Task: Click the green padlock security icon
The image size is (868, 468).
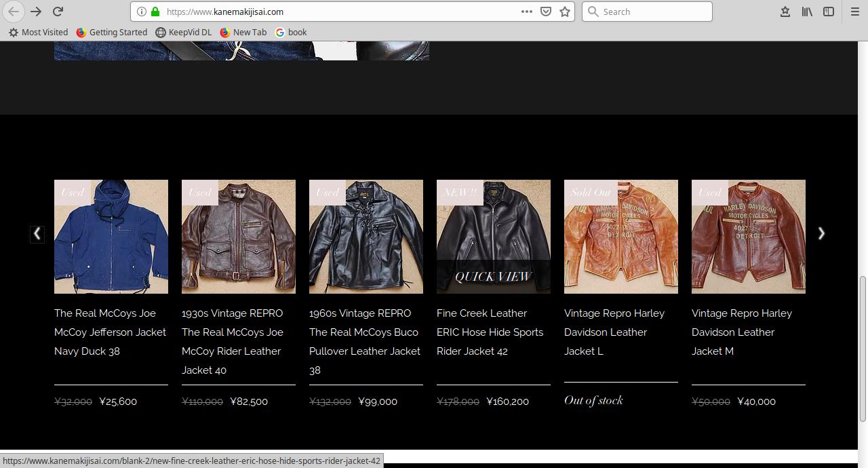Action: click(x=155, y=12)
